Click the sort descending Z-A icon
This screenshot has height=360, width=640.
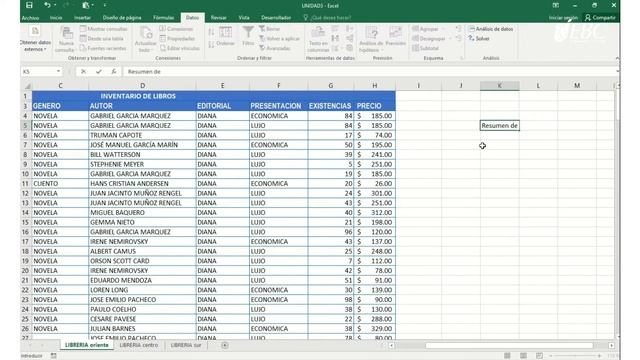point(211,44)
